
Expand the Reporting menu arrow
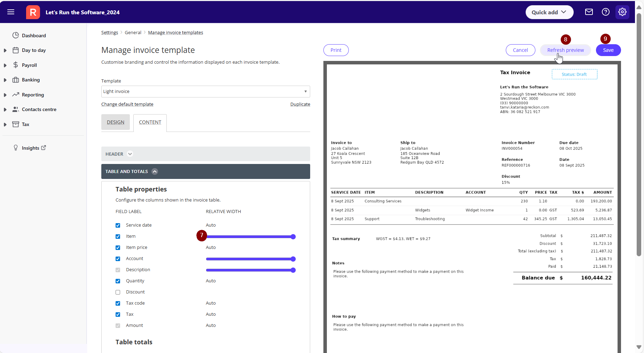[5, 95]
